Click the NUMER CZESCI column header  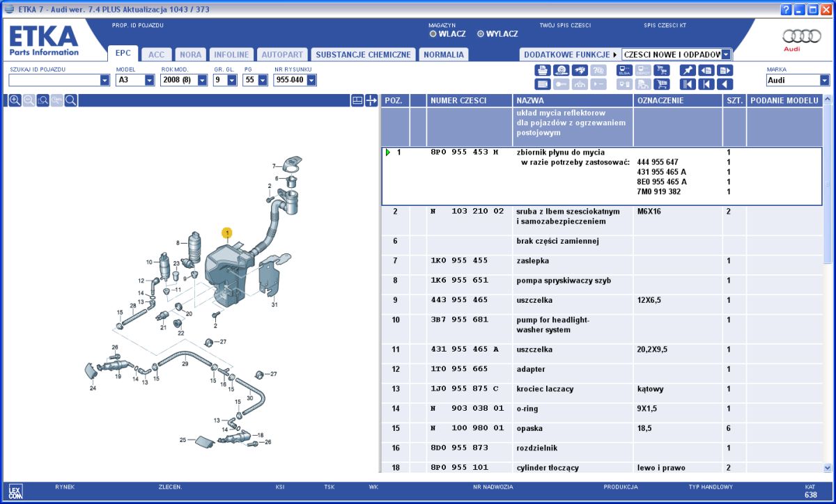pyautogui.click(x=468, y=100)
